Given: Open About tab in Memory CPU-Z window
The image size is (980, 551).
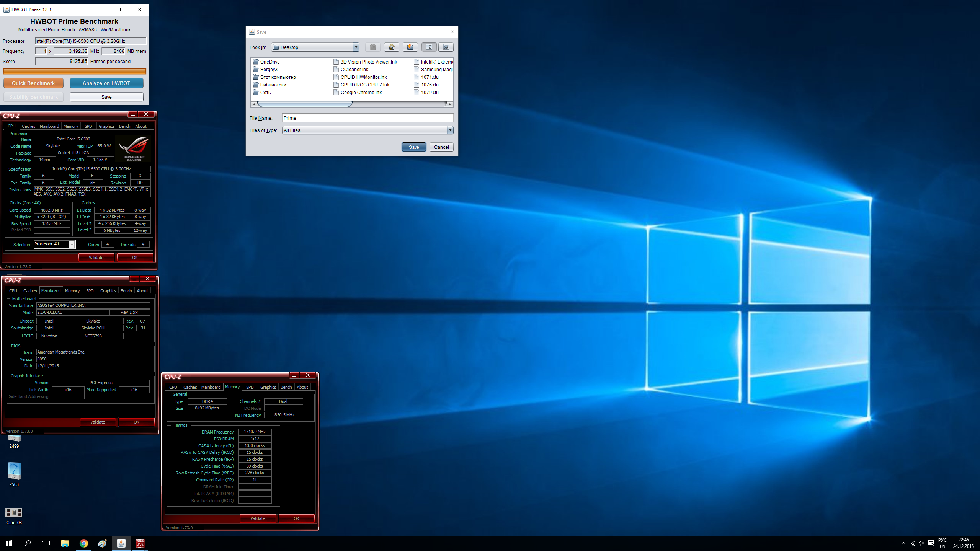Looking at the screenshot, I should pyautogui.click(x=302, y=387).
